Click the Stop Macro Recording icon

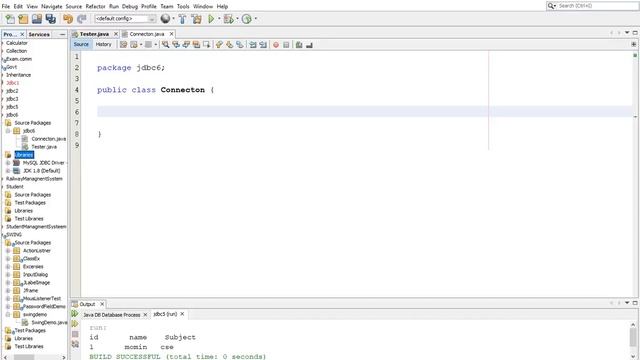pyautogui.click(x=286, y=45)
